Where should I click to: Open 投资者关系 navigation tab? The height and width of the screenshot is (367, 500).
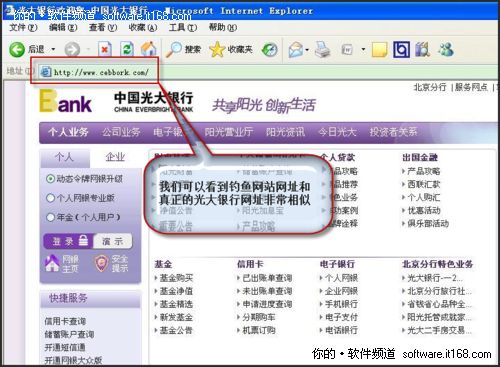(x=393, y=132)
